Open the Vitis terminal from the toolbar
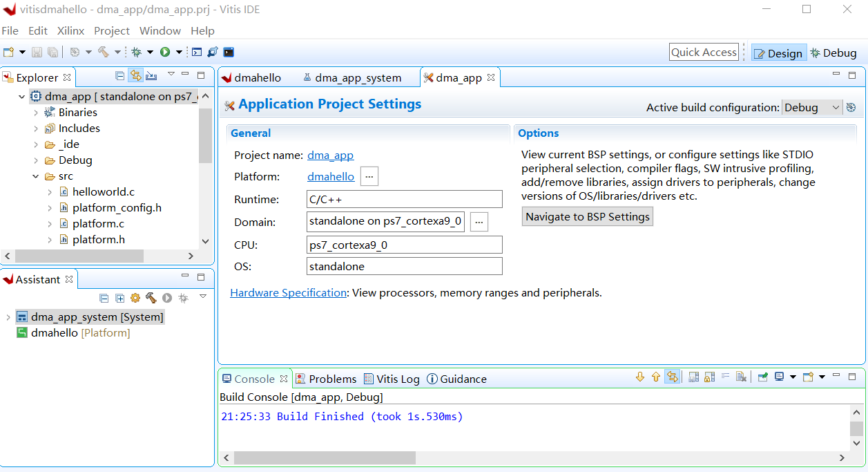This screenshot has height=472, width=868. 228,52
